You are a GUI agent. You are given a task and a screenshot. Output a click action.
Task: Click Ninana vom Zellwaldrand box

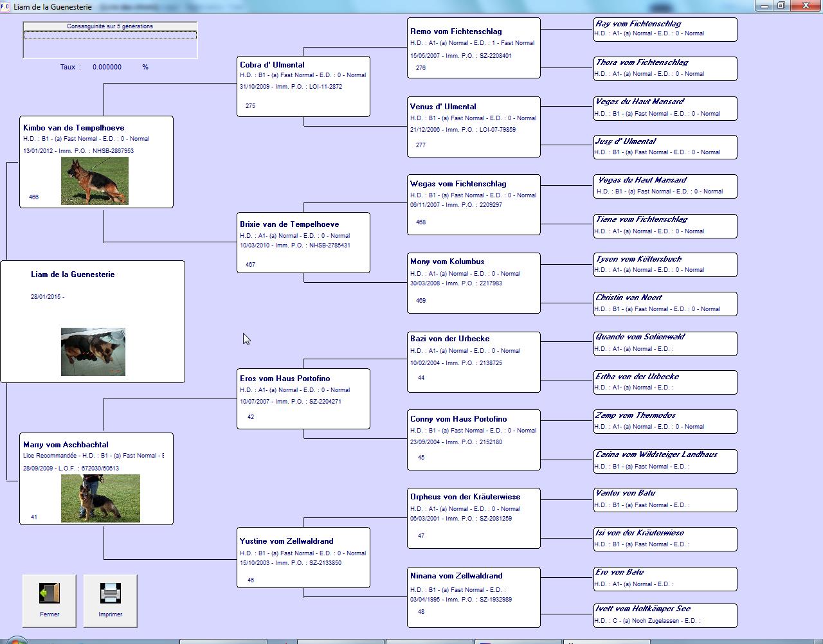tap(473, 597)
